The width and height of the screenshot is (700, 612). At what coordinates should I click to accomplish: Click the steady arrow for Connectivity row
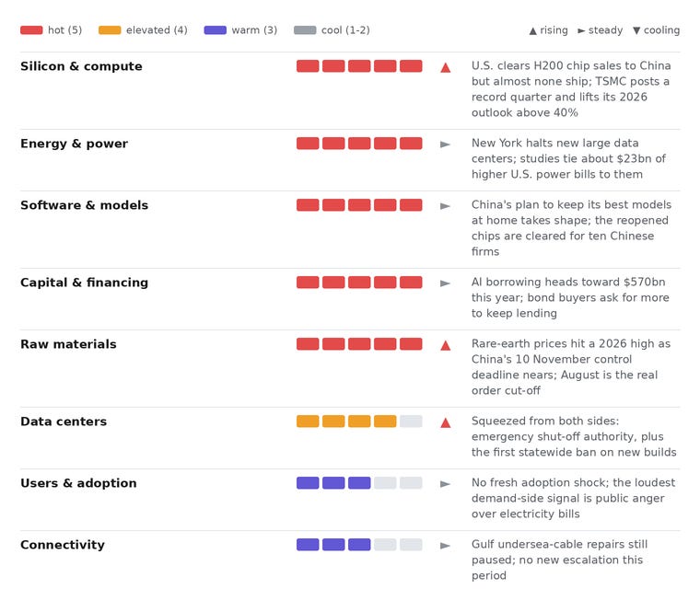[x=445, y=546]
